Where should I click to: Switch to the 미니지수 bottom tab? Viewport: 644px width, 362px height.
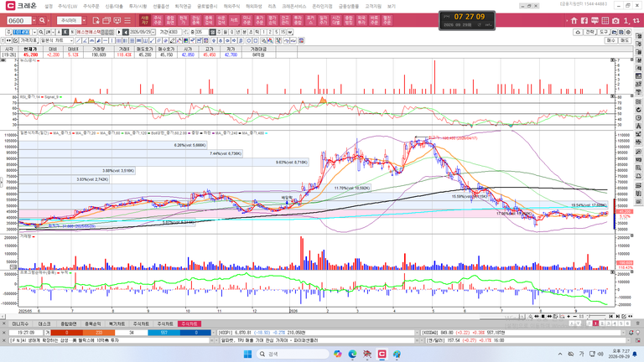tap(20, 323)
